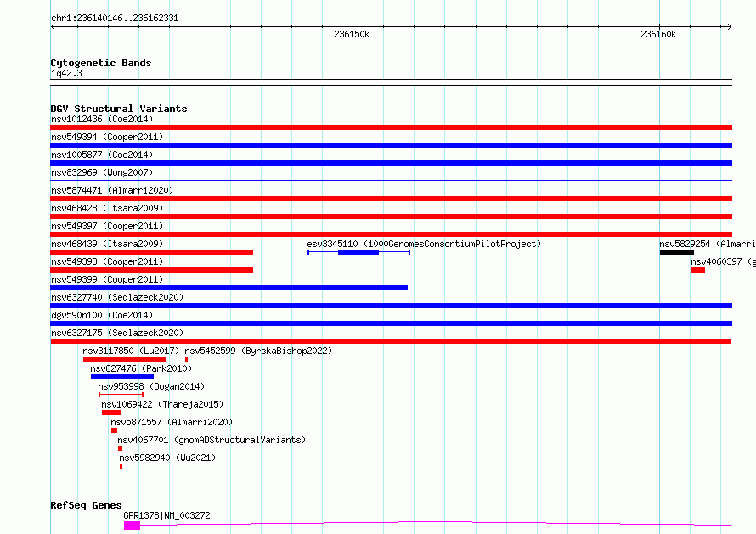
Task: Click the nsv1012436 (Coe2014) red variant bar
Action: pyautogui.click(x=391, y=127)
